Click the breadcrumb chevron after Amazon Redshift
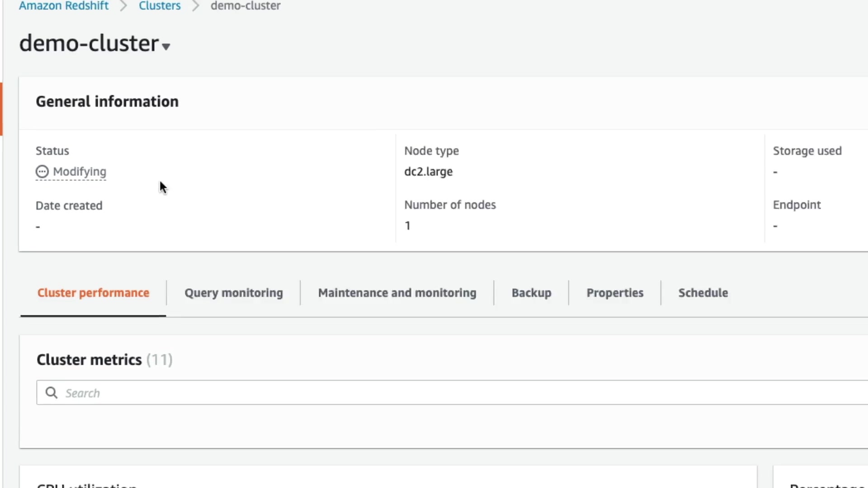 tap(123, 6)
